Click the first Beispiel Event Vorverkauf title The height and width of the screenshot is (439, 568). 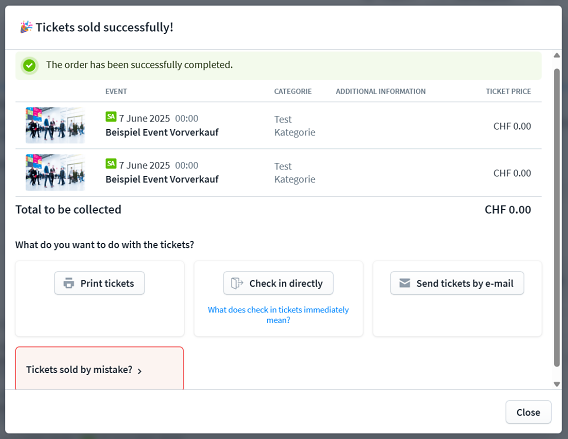(x=162, y=133)
